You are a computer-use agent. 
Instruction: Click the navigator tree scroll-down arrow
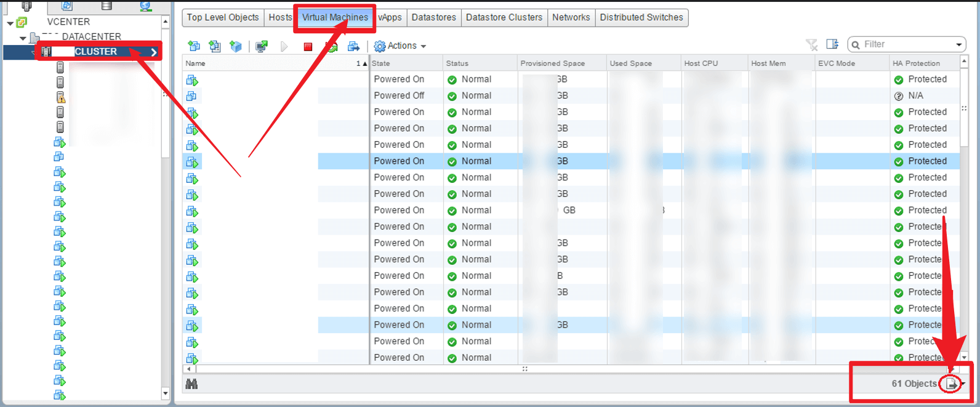pyautogui.click(x=165, y=393)
